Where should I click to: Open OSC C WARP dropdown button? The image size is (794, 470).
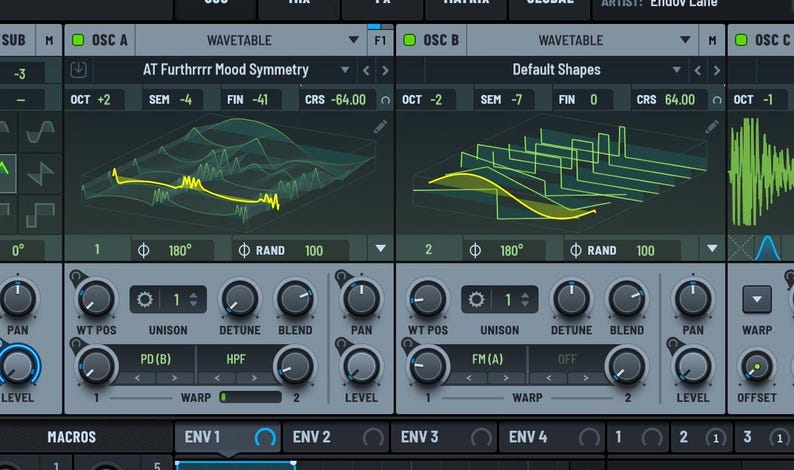point(757,299)
